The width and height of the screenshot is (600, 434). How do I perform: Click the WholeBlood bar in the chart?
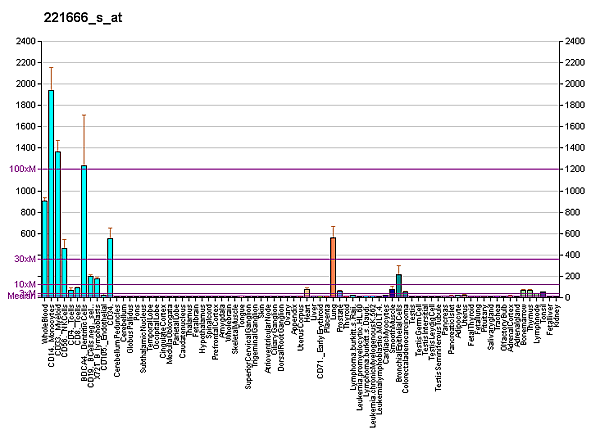[45, 250]
